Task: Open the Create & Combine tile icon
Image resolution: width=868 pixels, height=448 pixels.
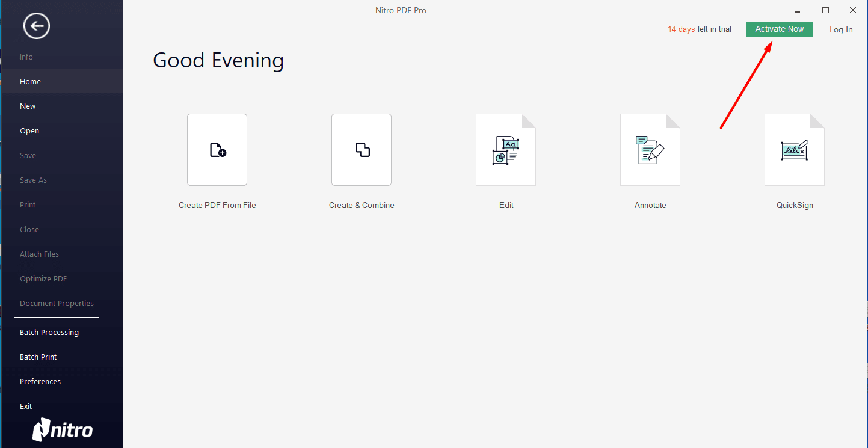Action: pyautogui.click(x=362, y=150)
